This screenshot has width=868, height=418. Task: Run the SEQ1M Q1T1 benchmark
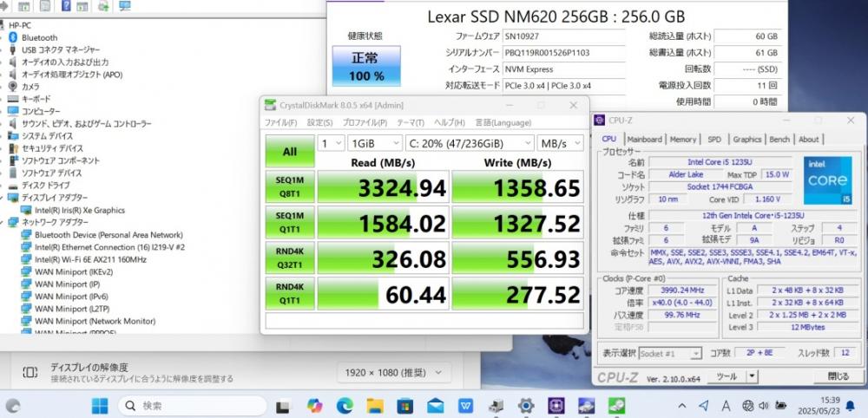[x=290, y=222]
